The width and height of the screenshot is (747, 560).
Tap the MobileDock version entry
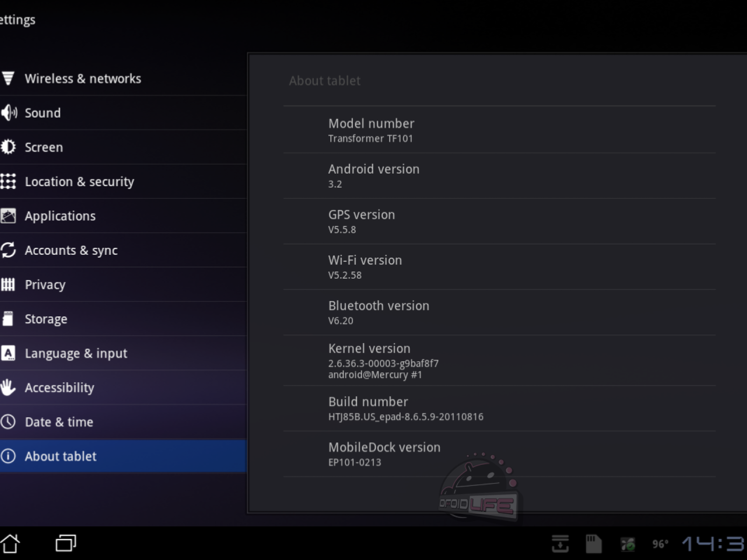tap(499, 454)
